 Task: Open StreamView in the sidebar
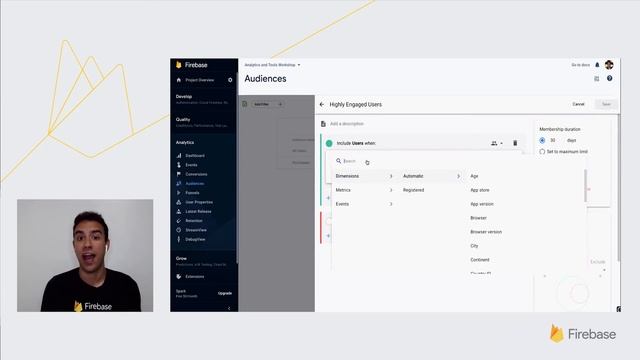[196, 230]
